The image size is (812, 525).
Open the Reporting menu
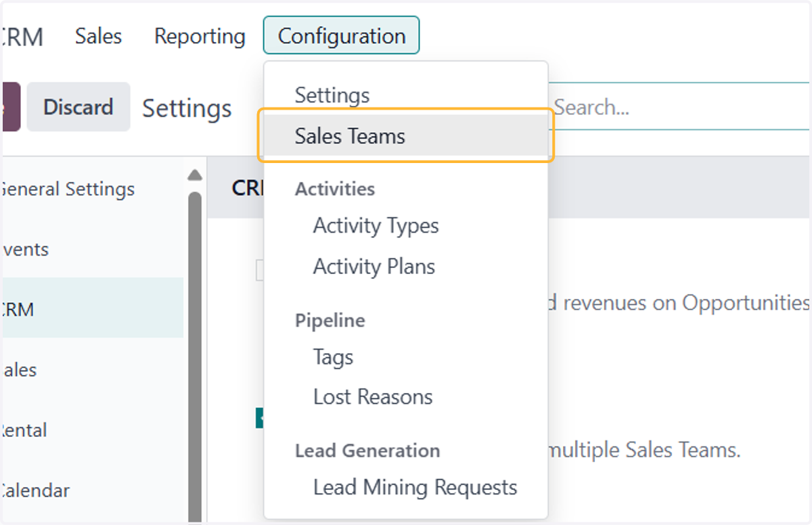[200, 36]
